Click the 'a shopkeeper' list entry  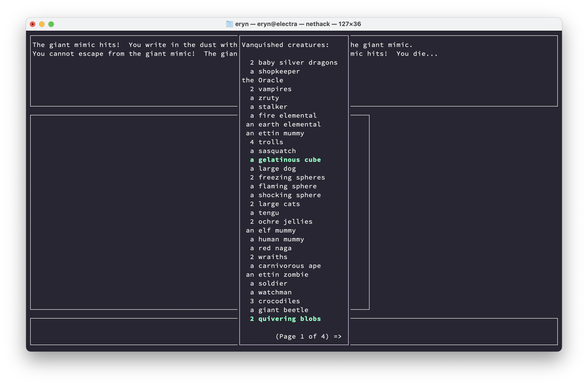point(275,71)
